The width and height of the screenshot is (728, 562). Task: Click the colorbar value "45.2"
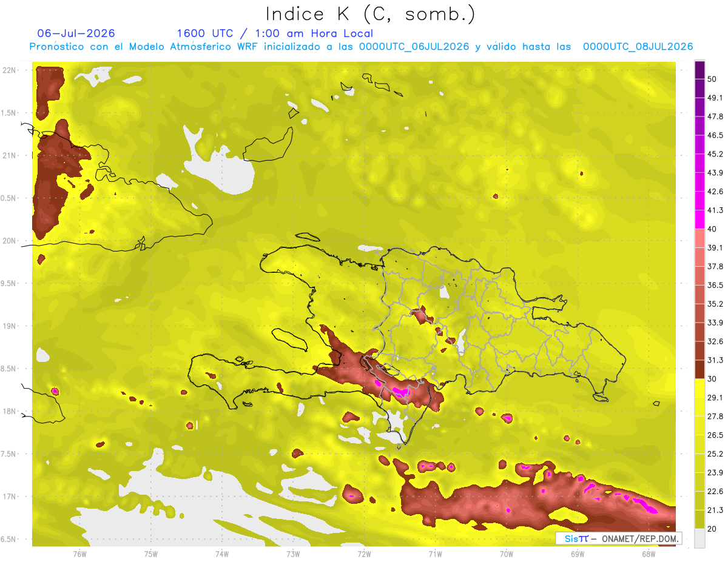click(x=715, y=154)
